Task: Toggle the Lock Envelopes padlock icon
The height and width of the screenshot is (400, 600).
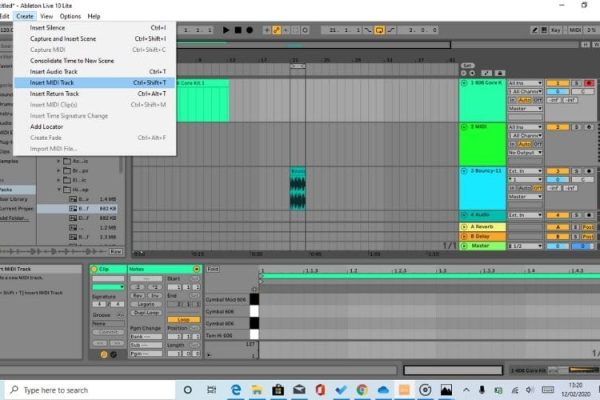Action: [499, 73]
